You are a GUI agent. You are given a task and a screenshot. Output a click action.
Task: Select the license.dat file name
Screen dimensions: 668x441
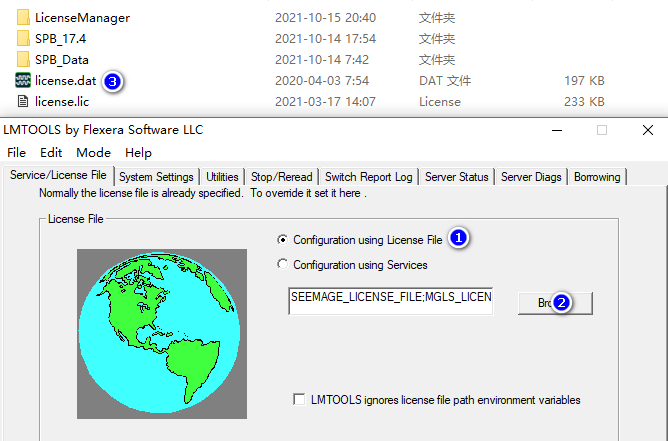(66, 81)
